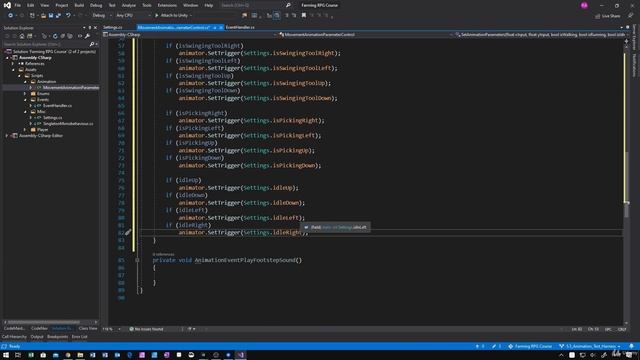Open the Output panel tab

pyautogui.click(x=37, y=337)
